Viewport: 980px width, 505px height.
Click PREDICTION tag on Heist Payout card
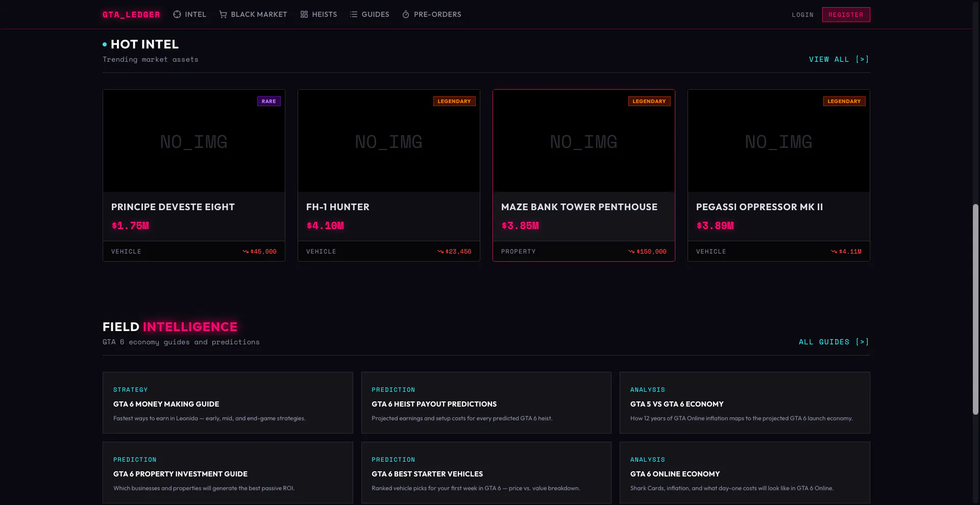(x=394, y=390)
